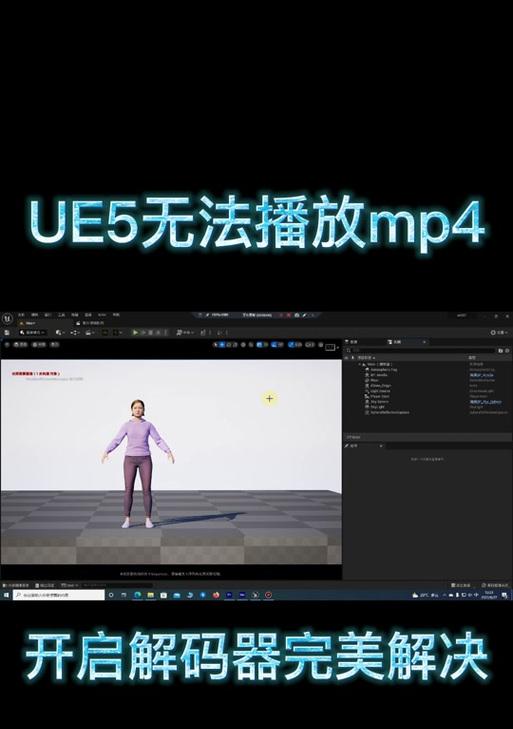
Task: Click the Outliner add folder icon
Action: (x=500, y=351)
